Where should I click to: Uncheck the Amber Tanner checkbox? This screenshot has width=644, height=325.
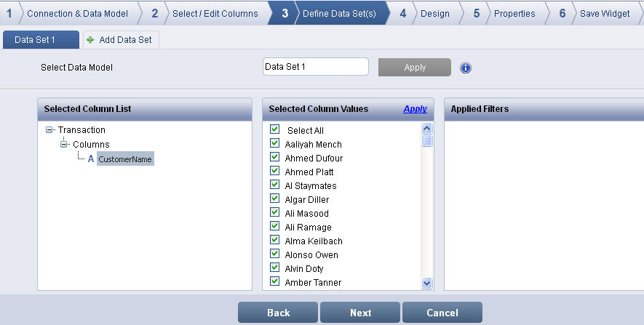click(275, 281)
